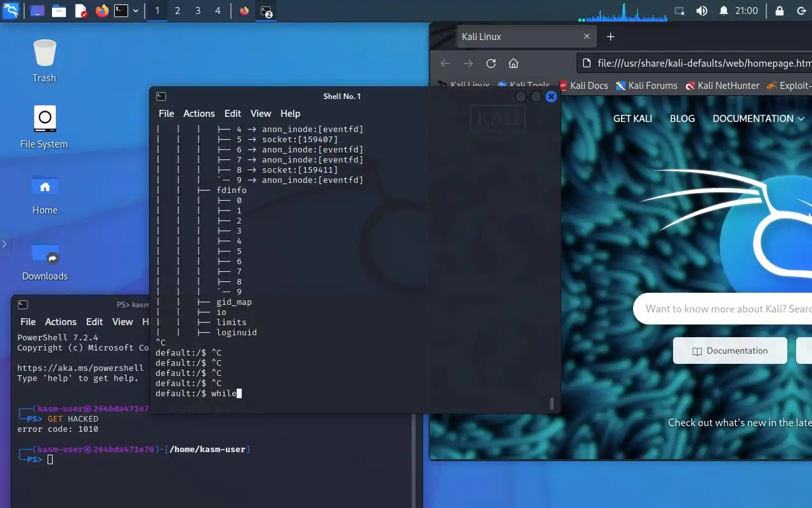Open the Kali dragon applications menu

(x=11, y=11)
